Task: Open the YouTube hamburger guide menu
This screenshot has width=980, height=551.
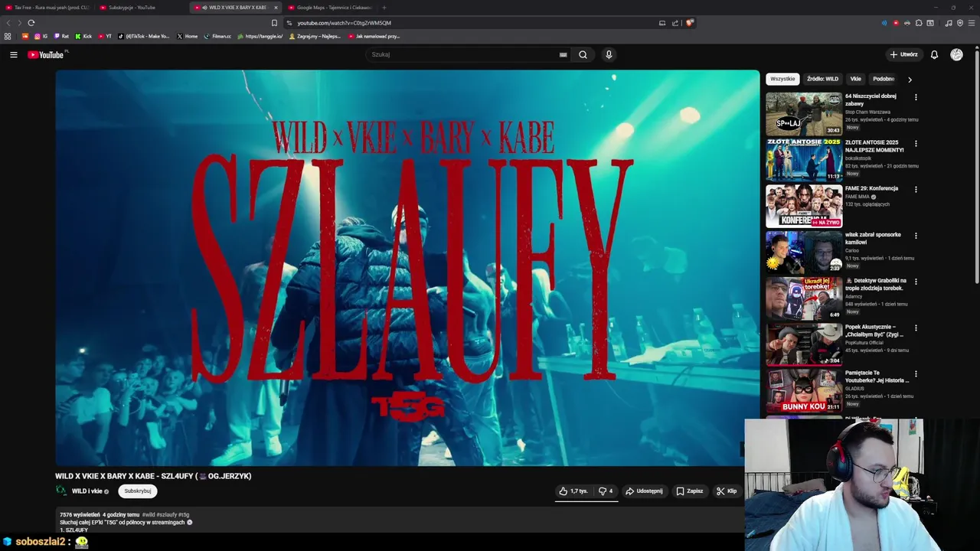Action: point(13,54)
